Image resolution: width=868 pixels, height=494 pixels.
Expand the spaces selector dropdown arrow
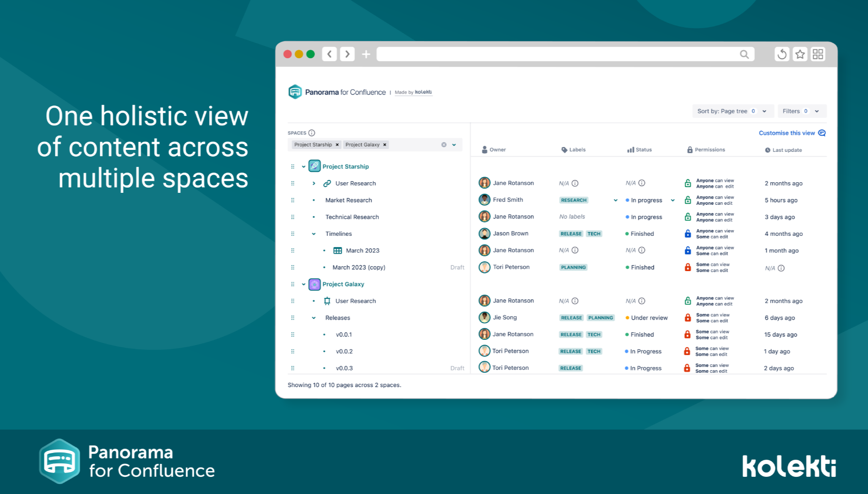[x=454, y=145]
